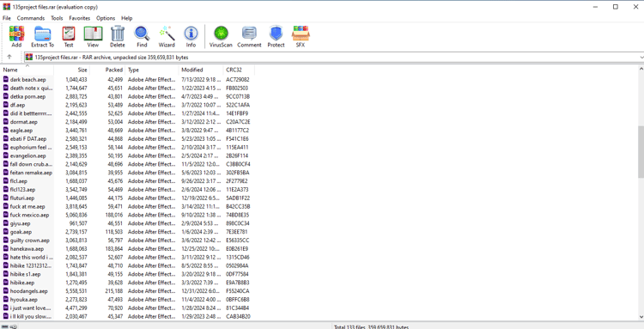The height and width of the screenshot is (329, 644).
Task: Create SFX archive with the SFX icon
Action: click(301, 37)
